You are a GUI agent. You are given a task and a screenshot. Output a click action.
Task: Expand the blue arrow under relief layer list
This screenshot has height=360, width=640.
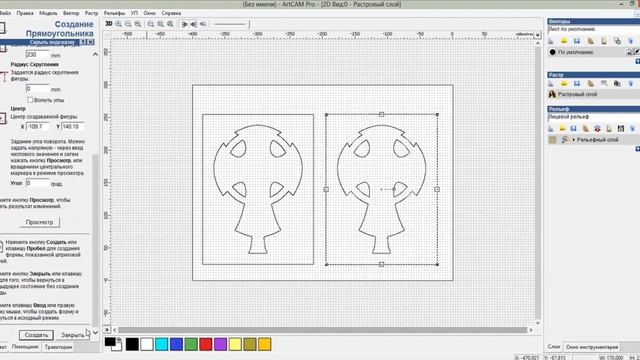tap(638, 149)
